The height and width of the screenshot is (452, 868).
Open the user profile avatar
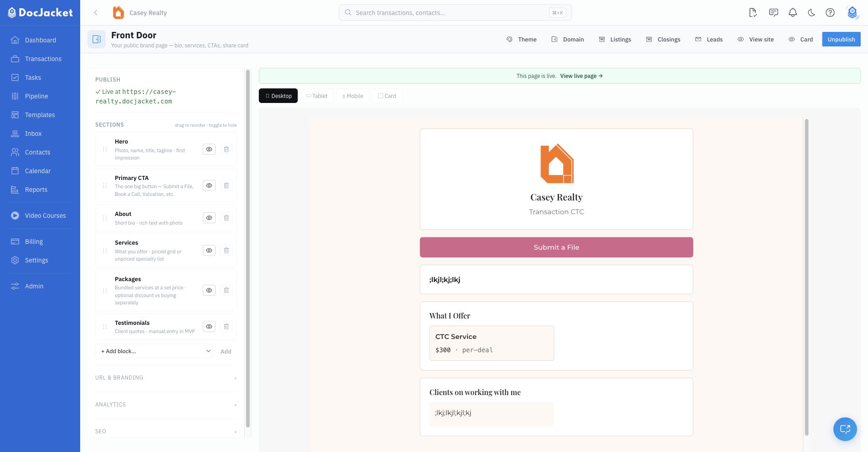pos(853,13)
